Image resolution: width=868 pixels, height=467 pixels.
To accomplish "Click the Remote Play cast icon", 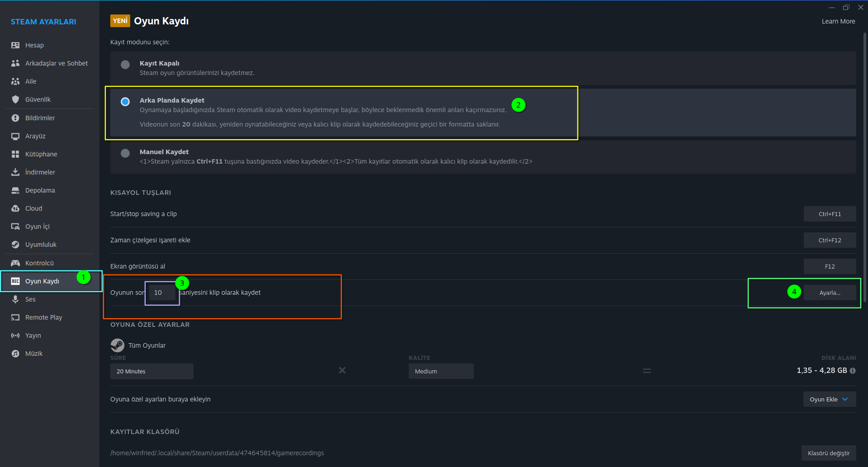I will [x=15, y=317].
